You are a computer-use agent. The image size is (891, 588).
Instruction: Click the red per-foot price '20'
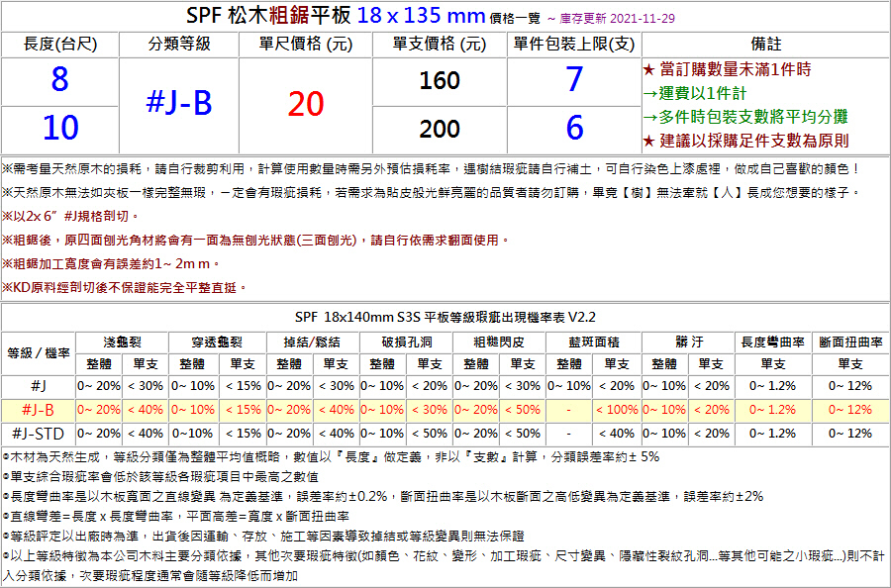(x=306, y=104)
